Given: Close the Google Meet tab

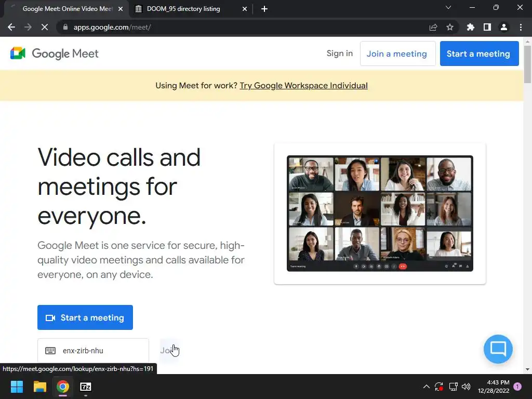Looking at the screenshot, I should [x=121, y=9].
